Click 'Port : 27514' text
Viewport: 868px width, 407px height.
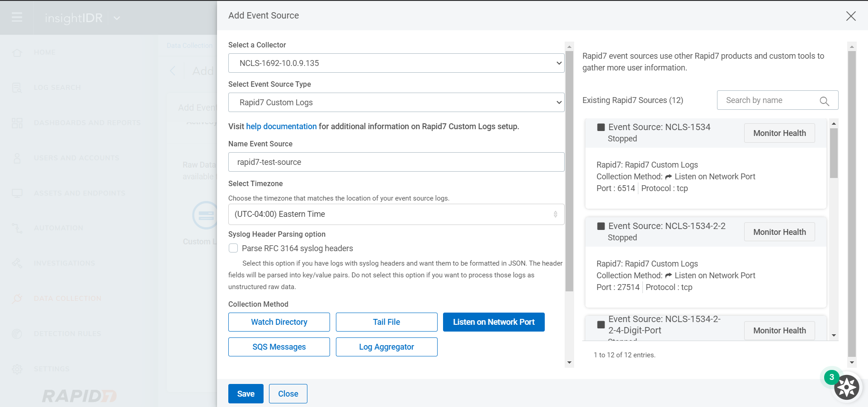(618, 287)
